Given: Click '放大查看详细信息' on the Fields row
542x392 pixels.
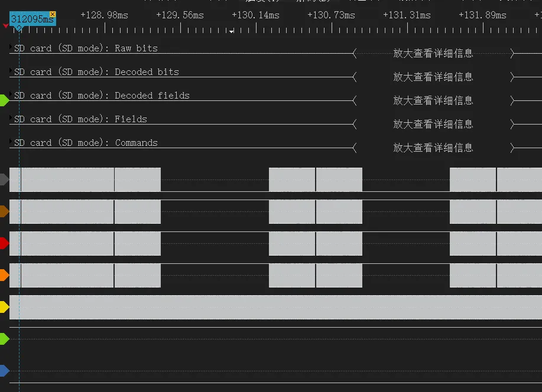Looking at the screenshot, I should 433,124.
